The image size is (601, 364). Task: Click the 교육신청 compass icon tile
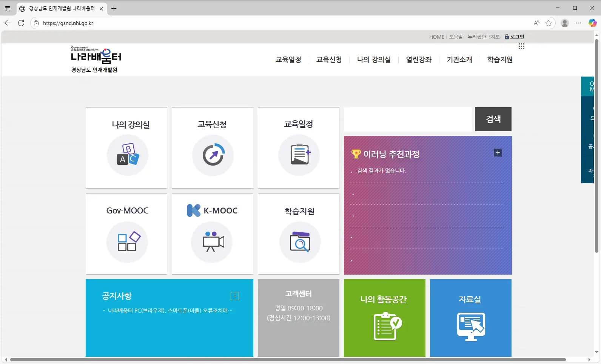pos(213,155)
